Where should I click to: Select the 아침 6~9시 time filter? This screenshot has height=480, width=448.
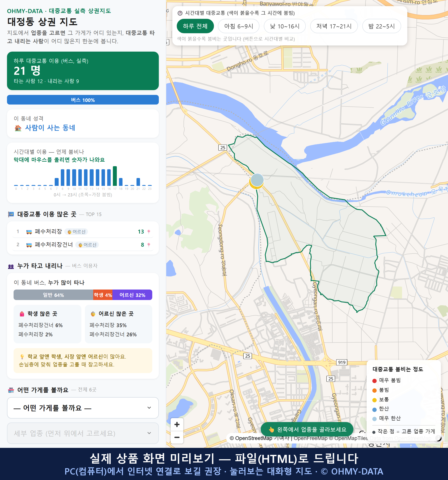coord(239,26)
